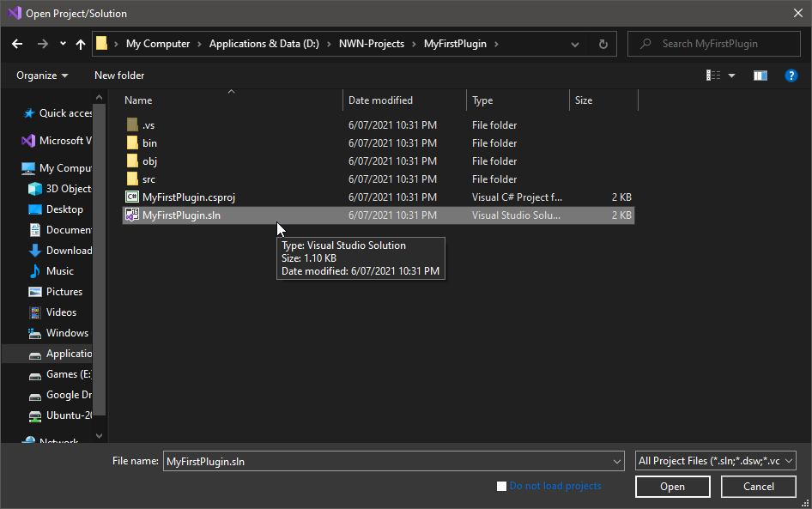Open Music in navigation pane
This screenshot has width=812, height=509.
[x=52, y=271]
